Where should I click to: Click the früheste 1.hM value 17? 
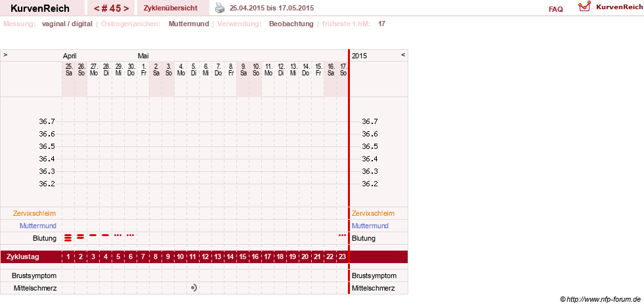click(381, 24)
